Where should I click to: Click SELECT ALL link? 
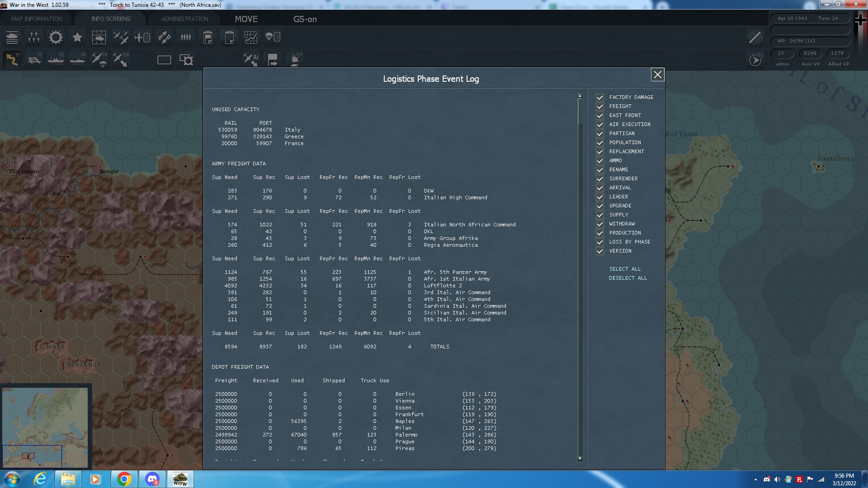(625, 269)
